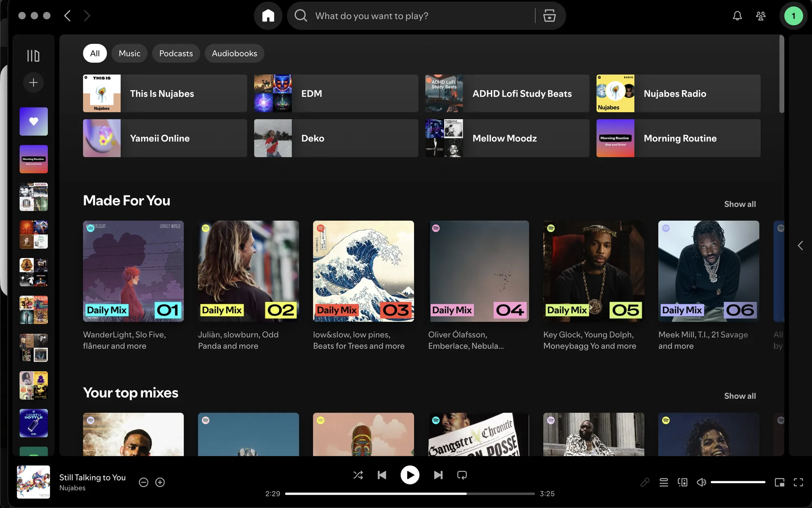Open Friend Activity icon
This screenshot has width=812, height=508.
click(x=761, y=16)
